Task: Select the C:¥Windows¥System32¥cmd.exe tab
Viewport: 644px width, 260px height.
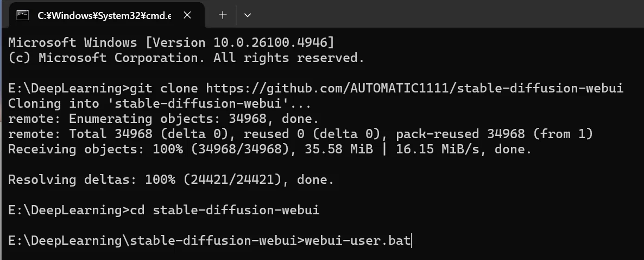Action: pyautogui.click(x=104, y=15)
